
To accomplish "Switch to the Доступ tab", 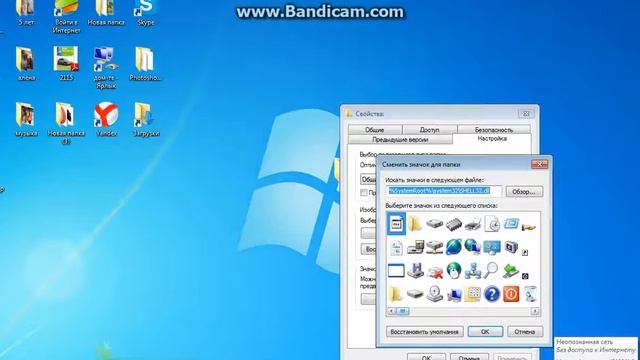I will point(429,129).
